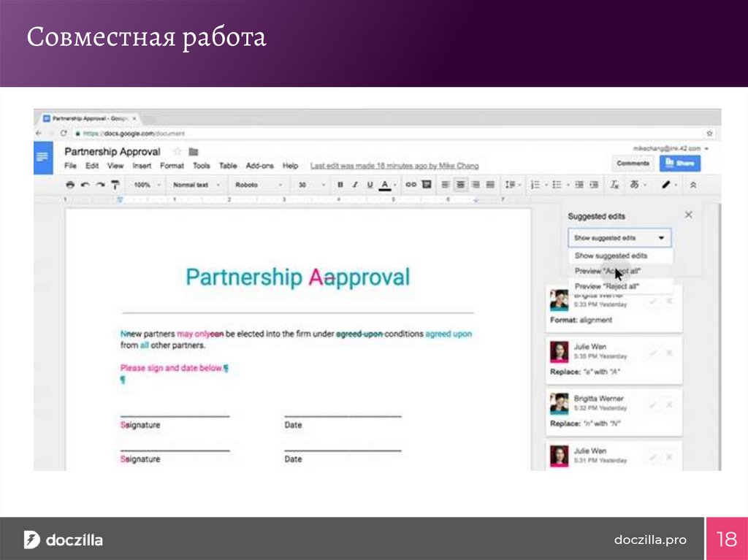Viewport: 748px width, 560px height.
Task: Open the text color picker
Action: pos(385,185)
